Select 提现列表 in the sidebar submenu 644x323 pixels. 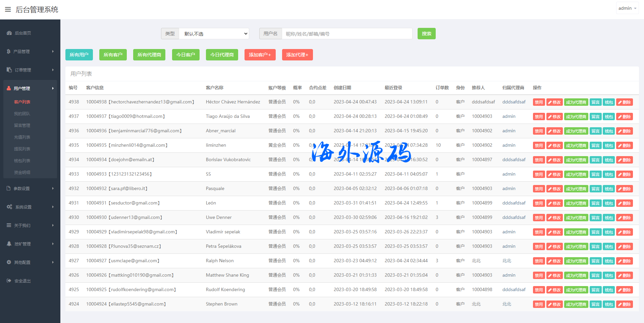click(22, 149)
